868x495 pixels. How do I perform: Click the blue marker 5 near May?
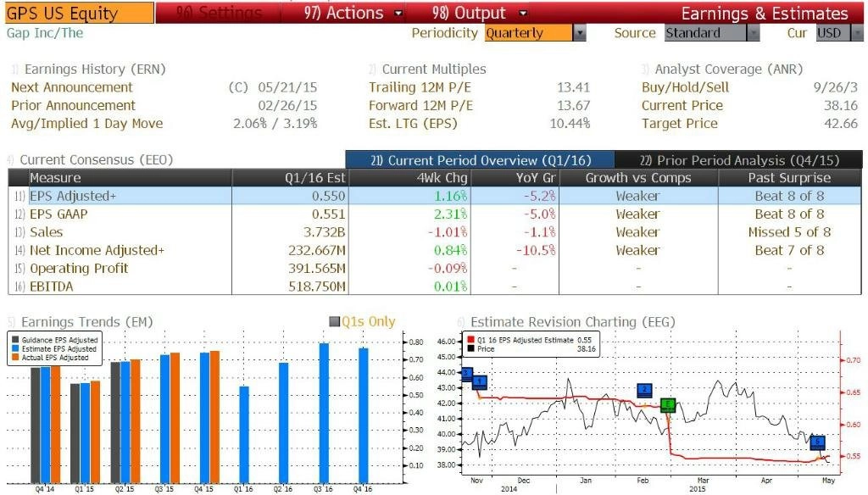click(818, 442)
